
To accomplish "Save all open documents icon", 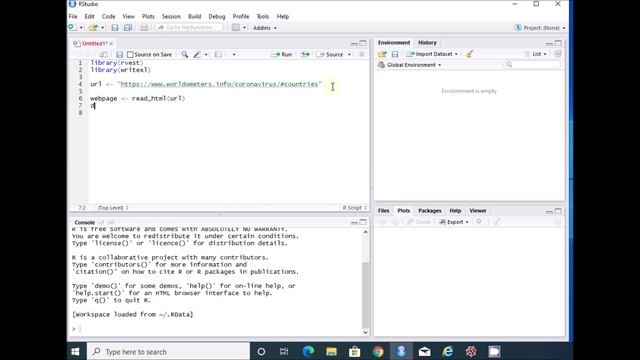I will [128, 27].
